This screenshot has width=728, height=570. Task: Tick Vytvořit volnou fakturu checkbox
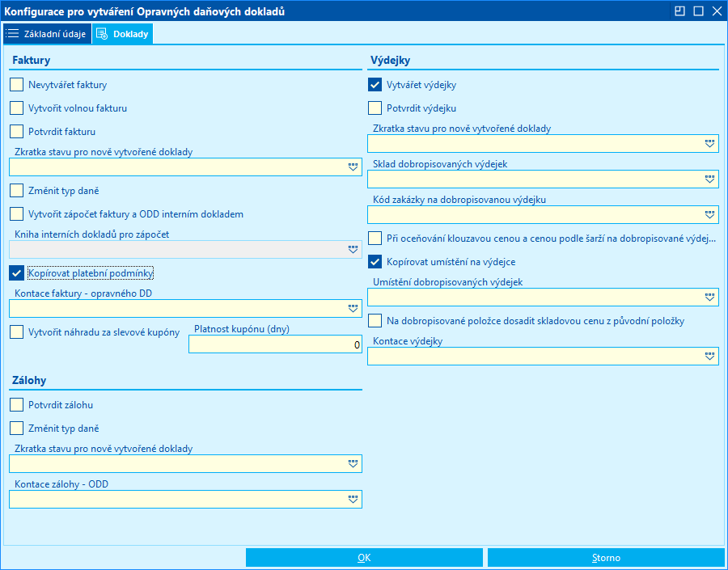17,108
